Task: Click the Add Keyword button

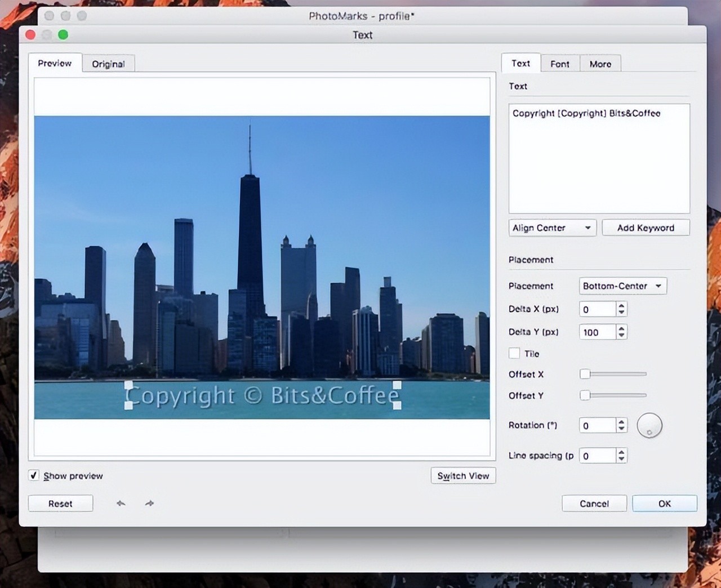Action: click(x=646, y=228)
